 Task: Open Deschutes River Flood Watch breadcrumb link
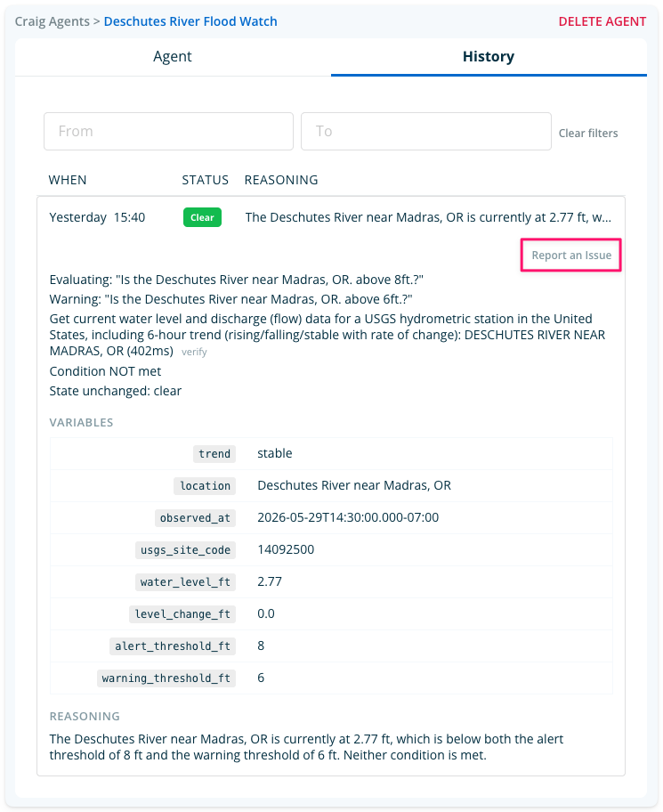190,21
